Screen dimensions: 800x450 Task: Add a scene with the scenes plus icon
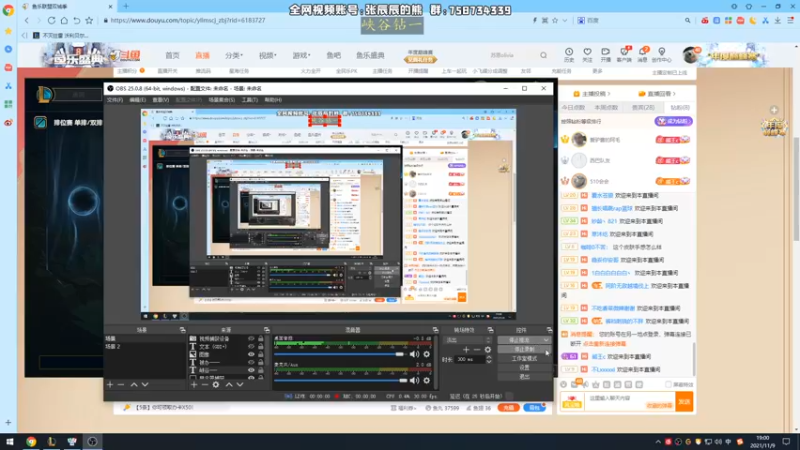click(110, 385)
